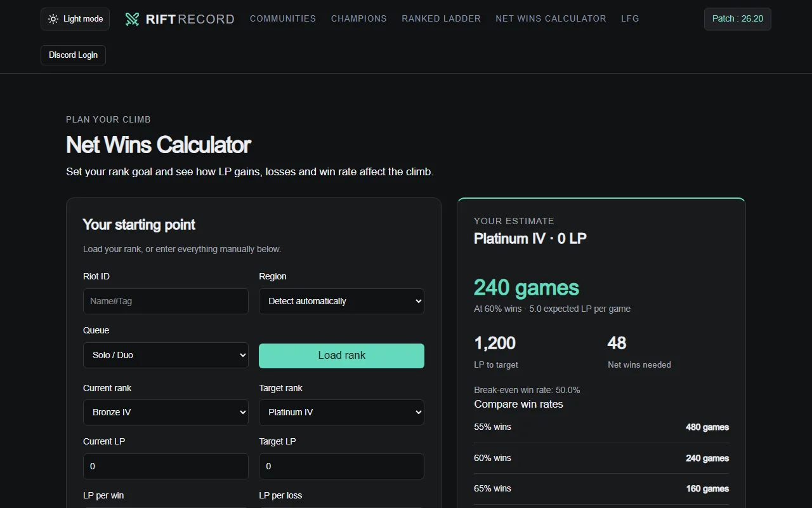Click the '60% wins' comparison row label
Screen dimensions: 812x508
point(492,458)
